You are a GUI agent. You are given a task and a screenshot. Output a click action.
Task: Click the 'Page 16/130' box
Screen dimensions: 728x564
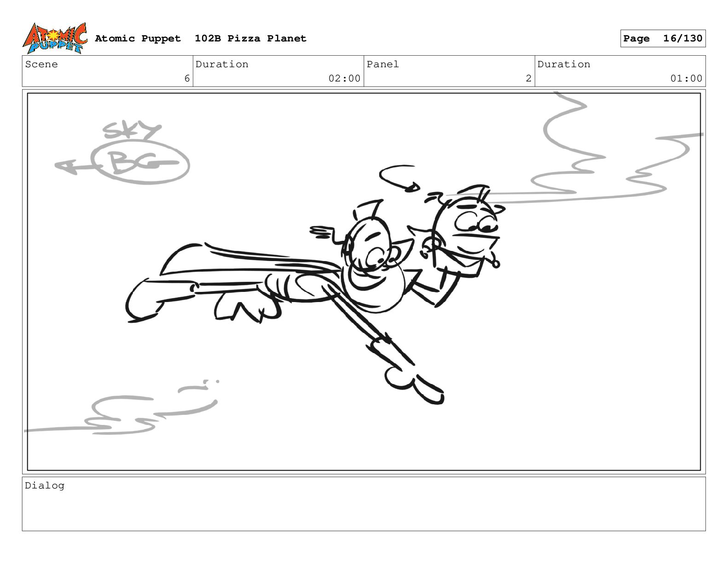[663, 38]
